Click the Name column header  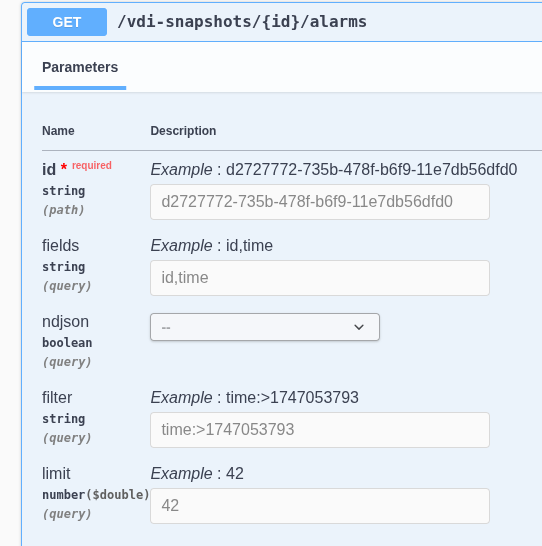click(x=58, y=131)
